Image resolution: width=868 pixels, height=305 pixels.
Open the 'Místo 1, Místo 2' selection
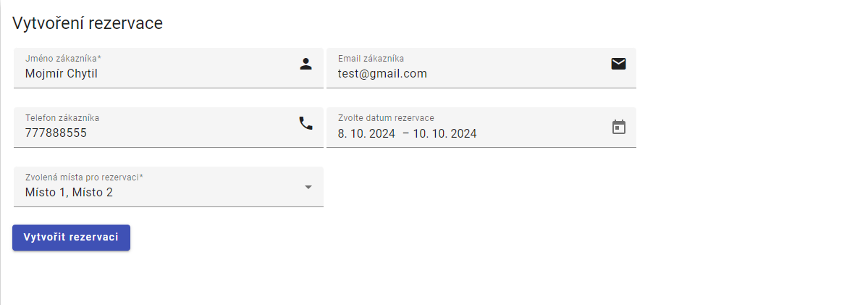(69, 192)
